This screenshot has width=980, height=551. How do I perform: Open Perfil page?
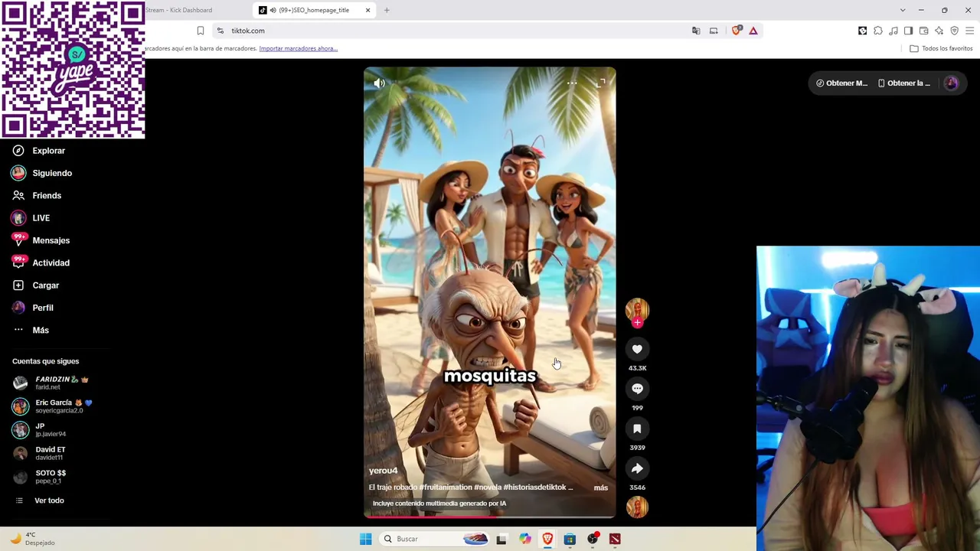[33, 308]
